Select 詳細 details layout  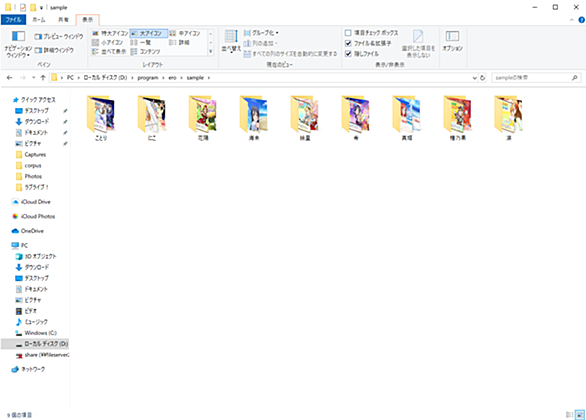(180, 43)
